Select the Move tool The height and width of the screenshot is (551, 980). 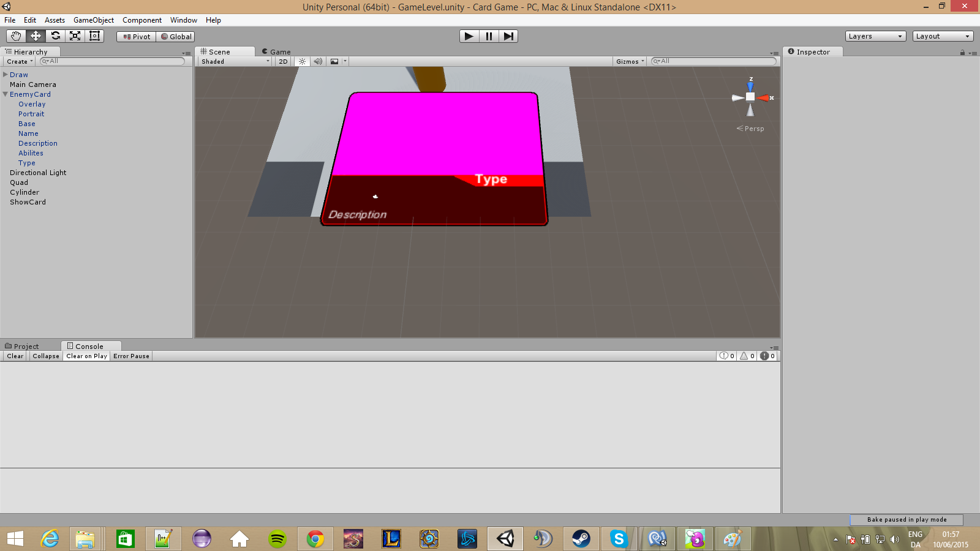(x=36, y=36)
